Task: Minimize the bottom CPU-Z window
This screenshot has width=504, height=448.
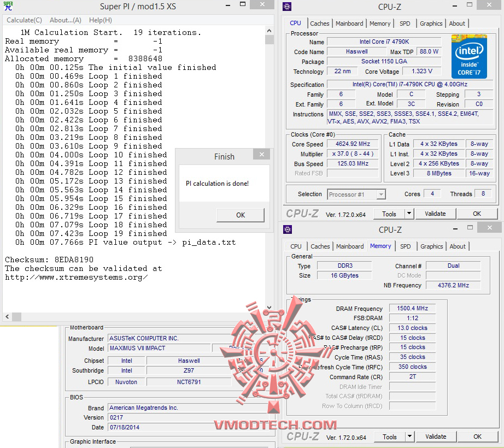Action: coord(455,229)
